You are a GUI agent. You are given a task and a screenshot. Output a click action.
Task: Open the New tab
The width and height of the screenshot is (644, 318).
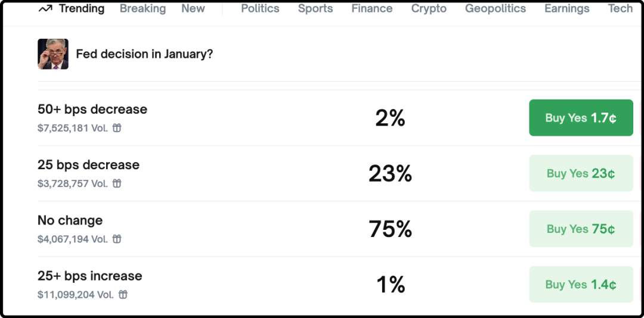193,9
